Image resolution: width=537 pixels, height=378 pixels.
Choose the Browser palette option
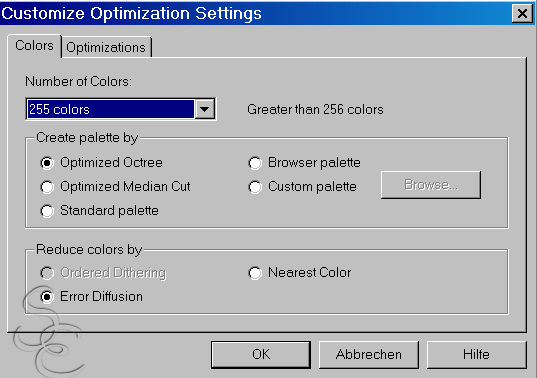(x=255, y=163)
